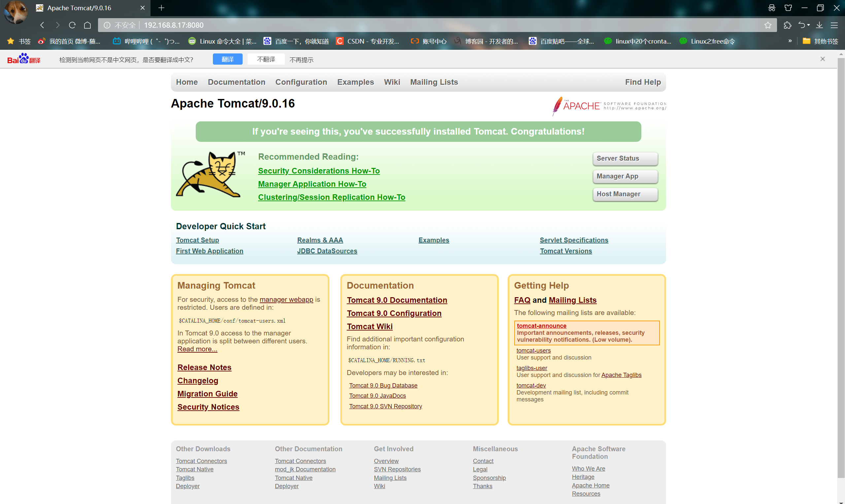
Task: Open the Tomcat 9.0 JavaDocs link
Action: pyautogui.click(x=378, y=396)
